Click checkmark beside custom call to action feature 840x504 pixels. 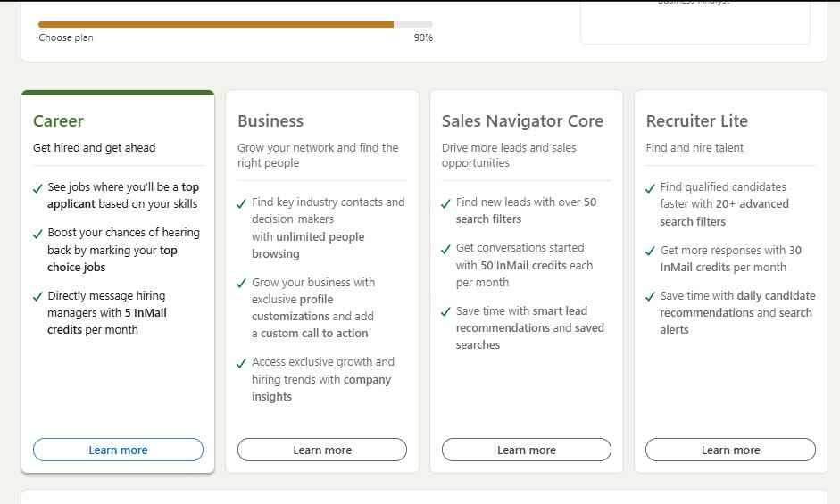[x=242, y=283]
